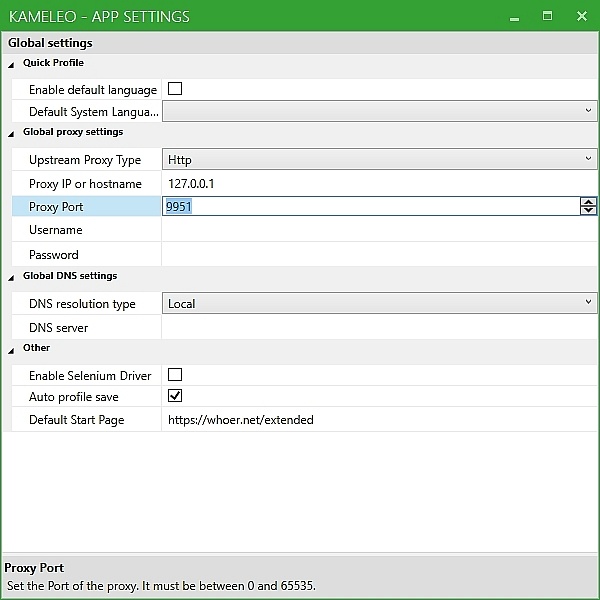Enable the Selenium Driver checkbox

[175, 374]
